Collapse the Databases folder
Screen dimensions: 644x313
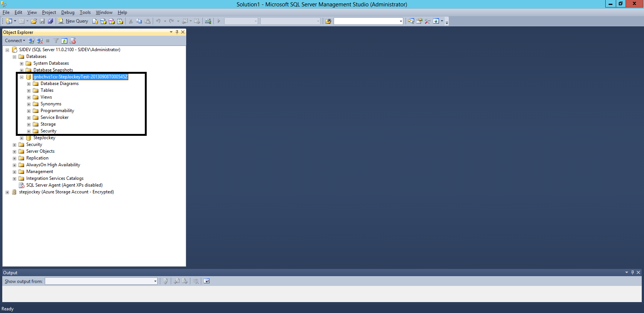point(14,57)
